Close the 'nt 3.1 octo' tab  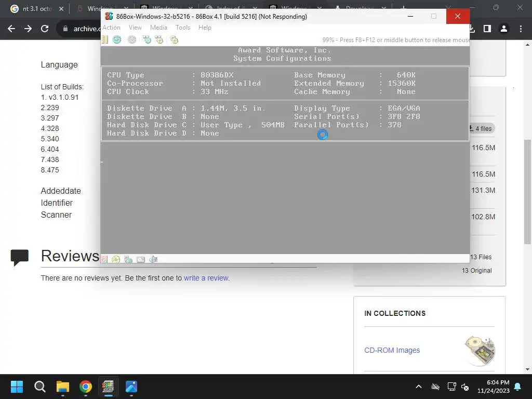(x=61, y=9)
